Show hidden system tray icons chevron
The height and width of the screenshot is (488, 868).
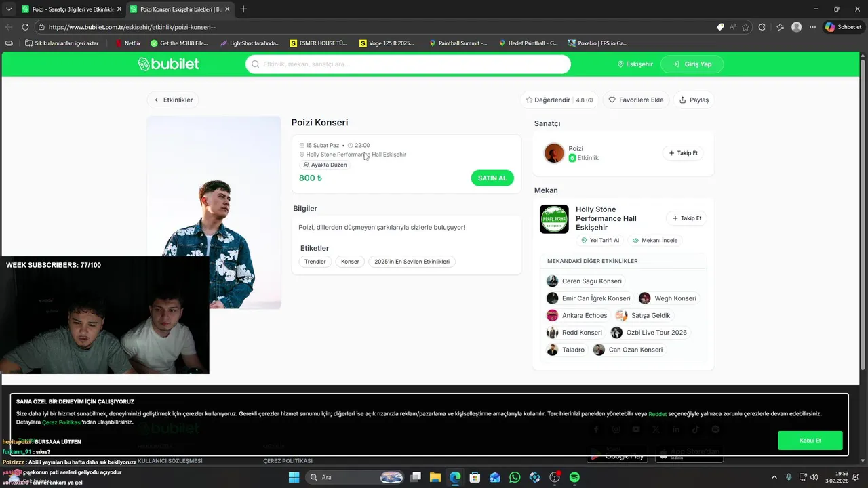tap(775, 477)
